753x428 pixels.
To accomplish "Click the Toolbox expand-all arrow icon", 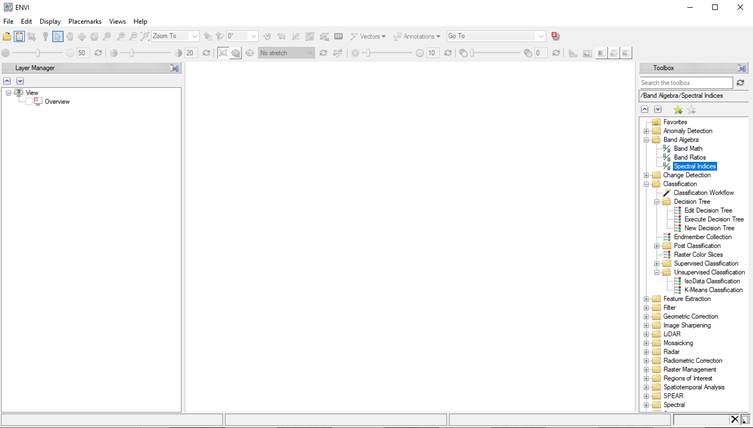I will [658, 110].
